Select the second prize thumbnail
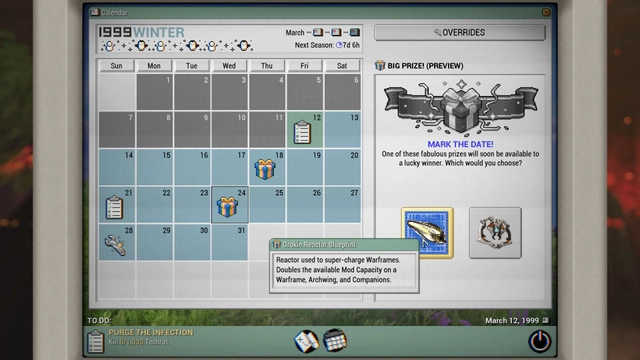 click(x=495, y=233)
